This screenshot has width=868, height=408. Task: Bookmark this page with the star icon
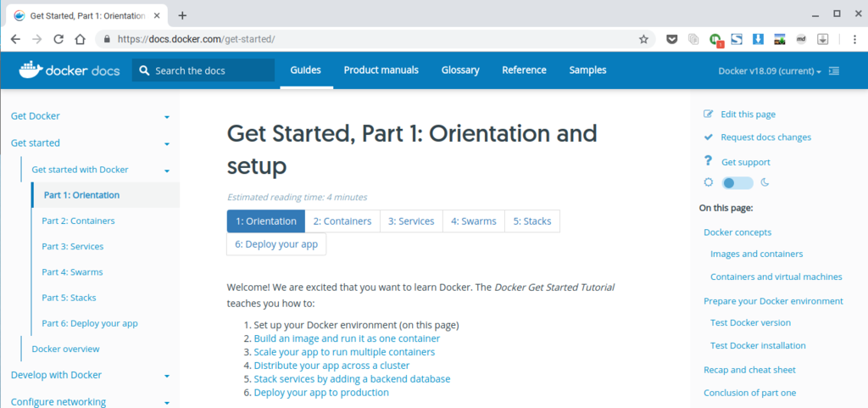tap(643, 39)
